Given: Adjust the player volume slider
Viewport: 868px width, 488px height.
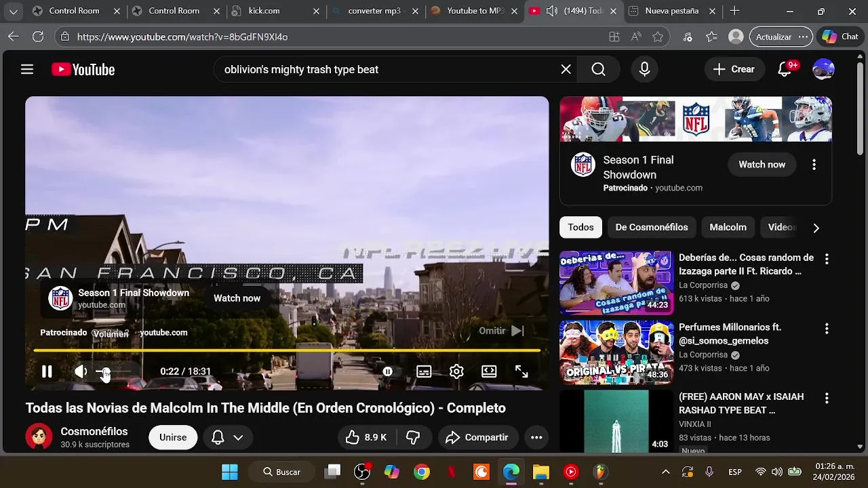Looking at the screenshot, I should click(x=113, y=371).
